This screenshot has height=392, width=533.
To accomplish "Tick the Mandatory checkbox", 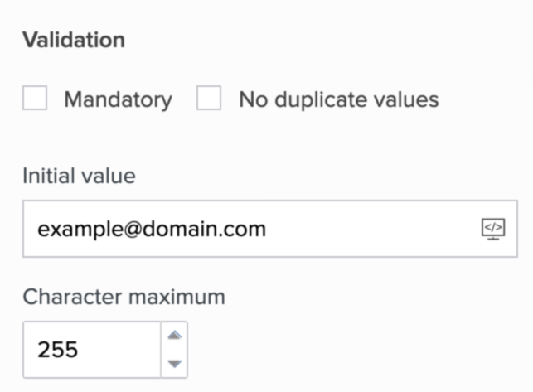I will (35, 99).
